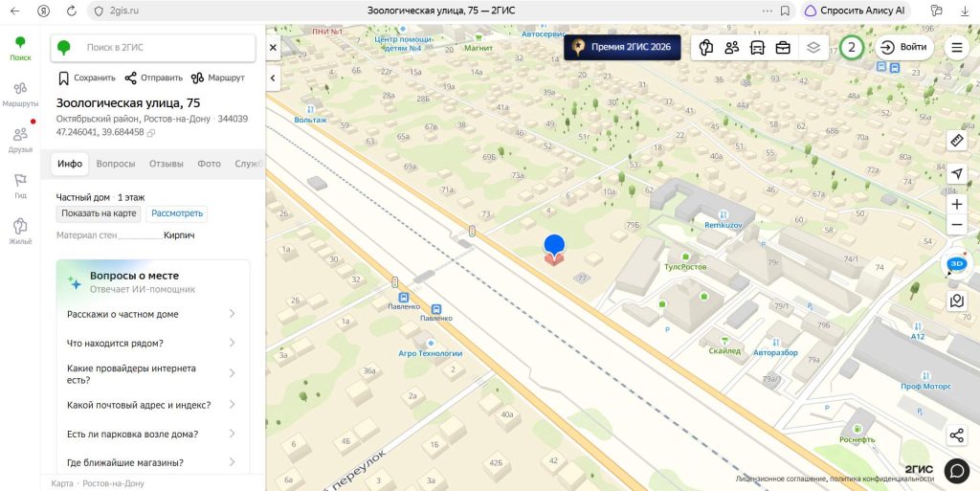
Task: Expand 'Какой почтовый адрес и индекс?' question
Action: [x=151, y=405]
